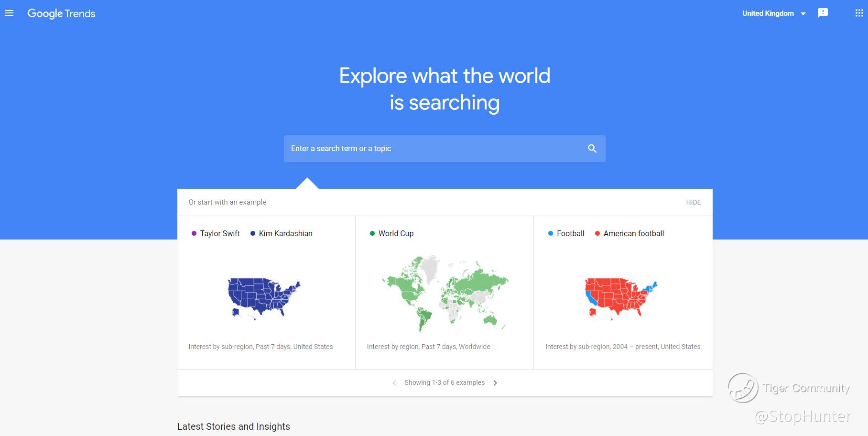Click the 'Showing 1-3 of 6 examples' text

click(445, 382)
